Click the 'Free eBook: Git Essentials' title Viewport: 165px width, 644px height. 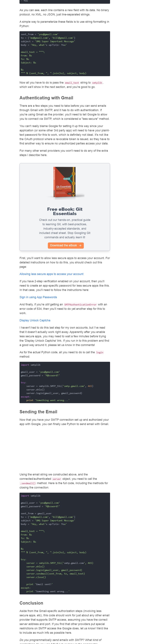[65, 211]
